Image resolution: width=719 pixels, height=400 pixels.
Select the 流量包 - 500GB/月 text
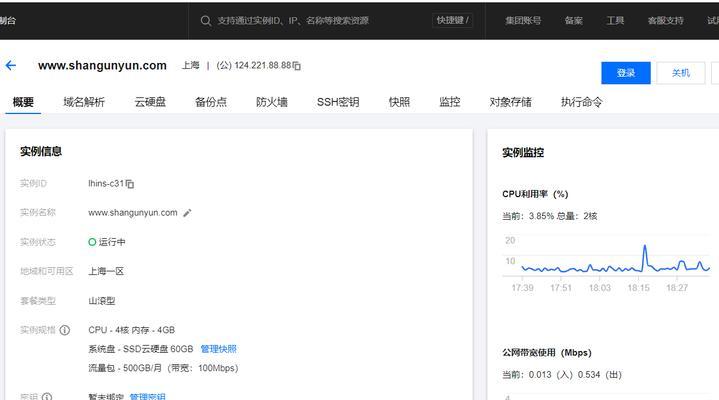pyautogui.click(x=125, y=368)
